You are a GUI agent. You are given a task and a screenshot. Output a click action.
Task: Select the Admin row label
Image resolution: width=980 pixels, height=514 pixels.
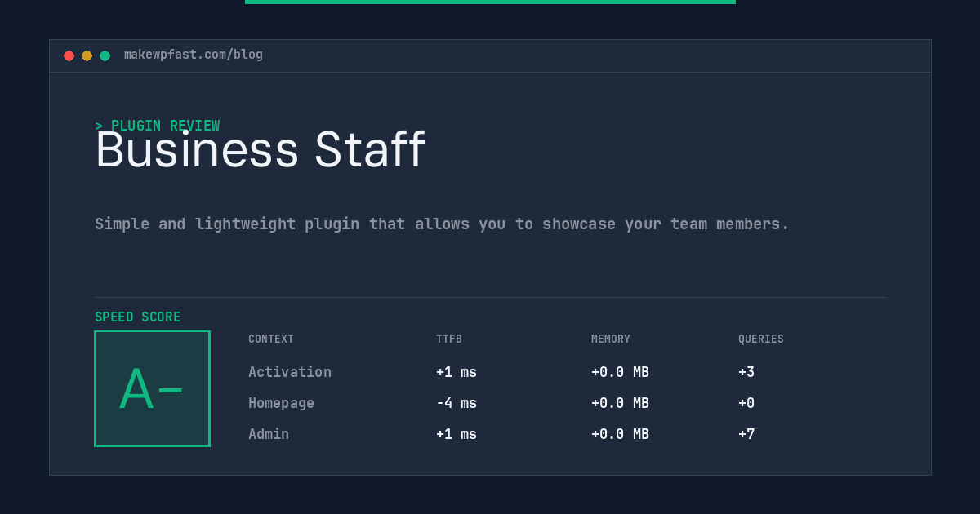click(269, 434)
